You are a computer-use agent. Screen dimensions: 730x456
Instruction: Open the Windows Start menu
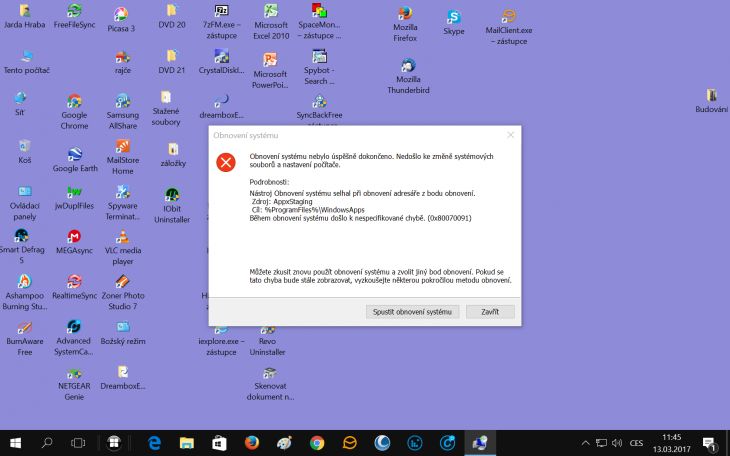(x=15, y=443)
